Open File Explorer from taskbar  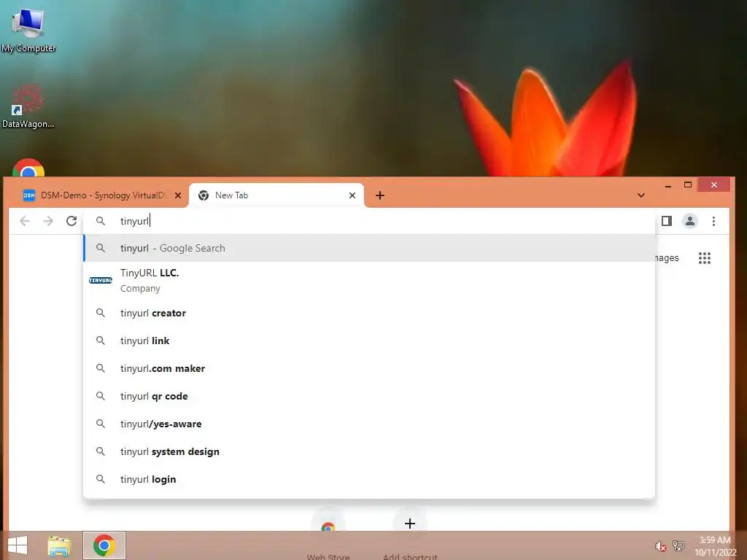tap(60, 545)
